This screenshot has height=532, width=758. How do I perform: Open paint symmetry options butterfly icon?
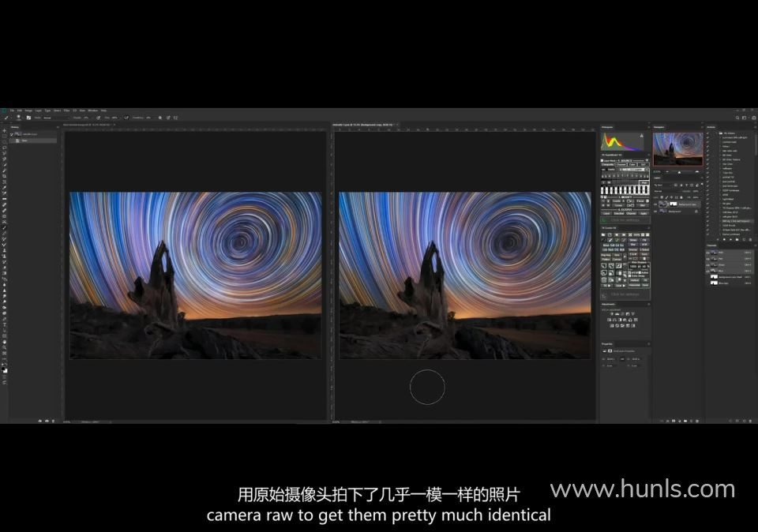[175, 118]
